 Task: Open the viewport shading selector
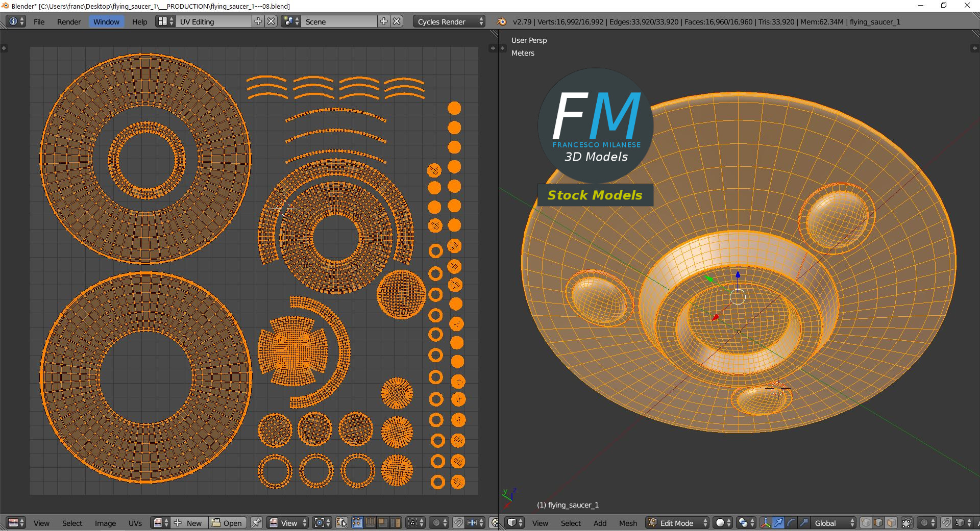click(723, 523)
